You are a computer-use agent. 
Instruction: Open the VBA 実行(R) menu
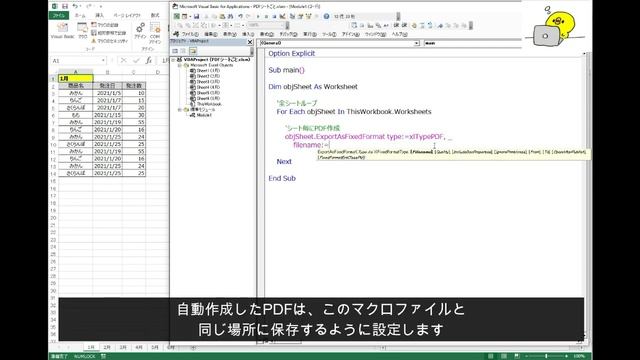(x=310, y=34)
